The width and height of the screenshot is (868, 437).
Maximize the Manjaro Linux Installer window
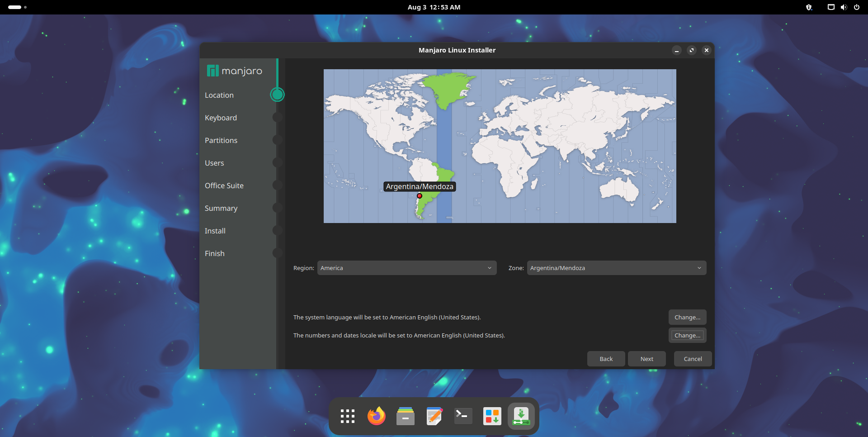[692, 50]
